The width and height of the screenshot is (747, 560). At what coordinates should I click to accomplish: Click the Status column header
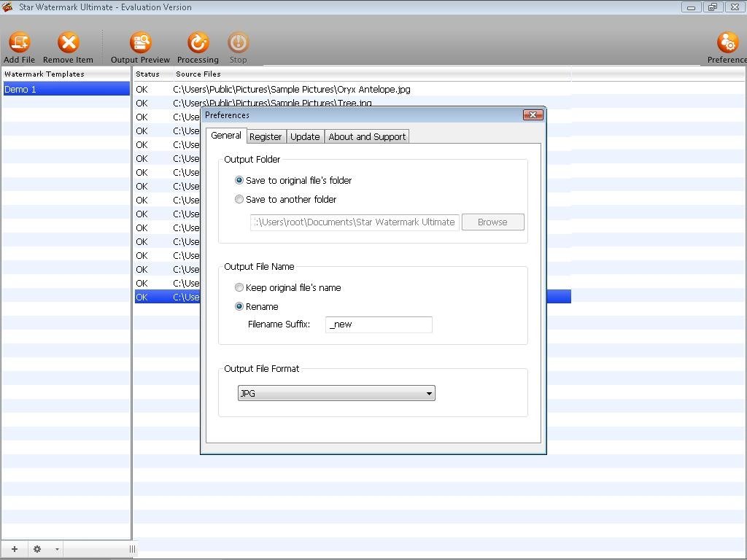[x=147, y=74]
